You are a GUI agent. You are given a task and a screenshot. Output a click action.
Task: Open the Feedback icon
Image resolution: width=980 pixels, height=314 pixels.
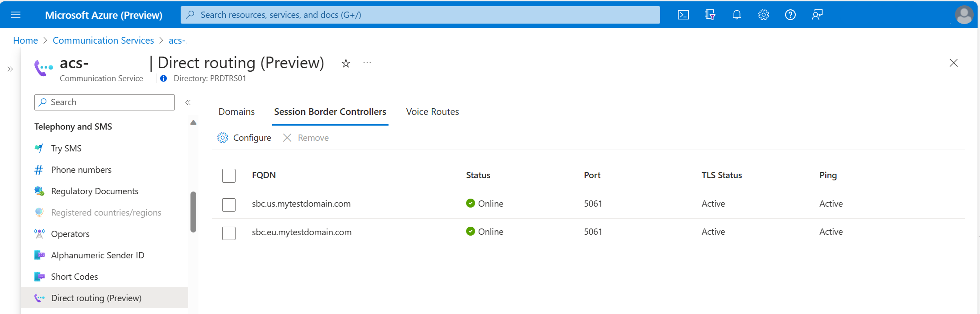(x=817, y=15)
